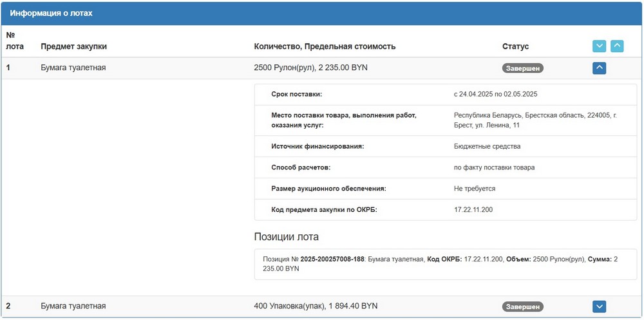Click lot 1 quantity '2500 Рулон(рул), 2 235.00 BYN'
This screenshot has height=320, width=644.
(310, 68)
